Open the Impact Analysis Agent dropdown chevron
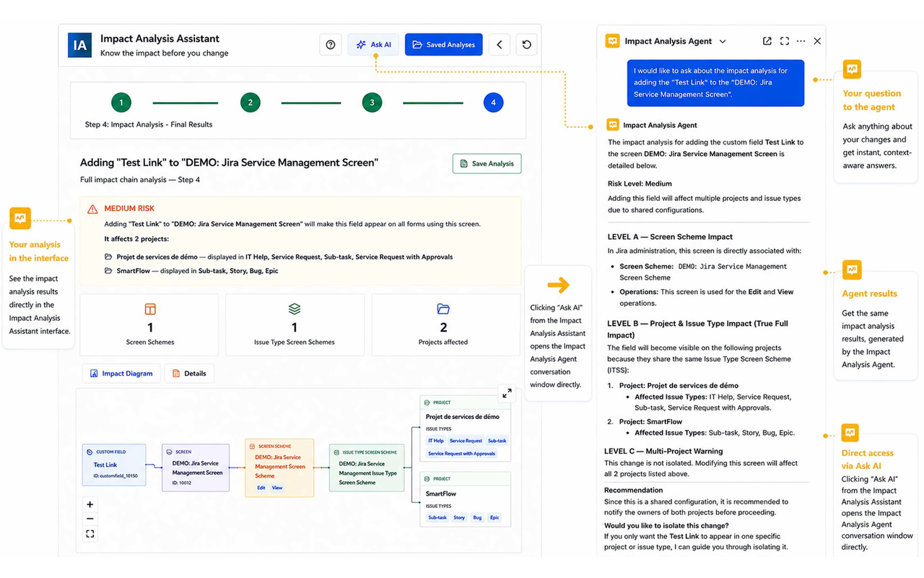This screenshot has width=924, height=578. [x=723, y=42]
